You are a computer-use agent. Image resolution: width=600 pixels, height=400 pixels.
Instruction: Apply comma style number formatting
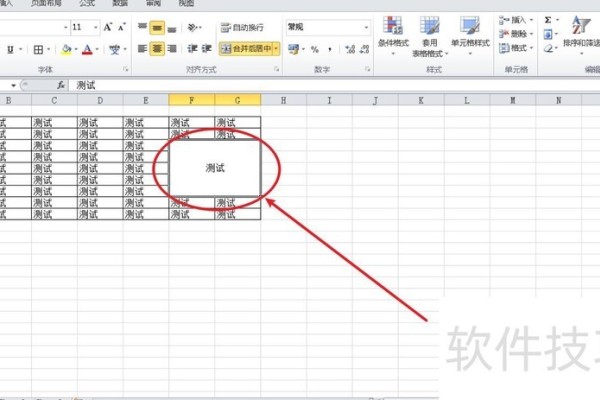coord(329,49)
